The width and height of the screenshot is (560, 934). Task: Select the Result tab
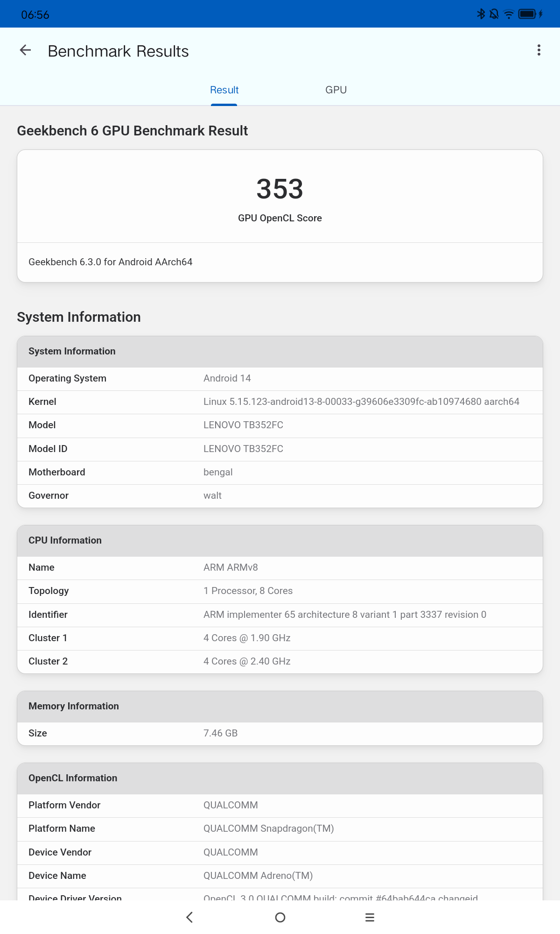pyautogui.click(x=224, y=90)
